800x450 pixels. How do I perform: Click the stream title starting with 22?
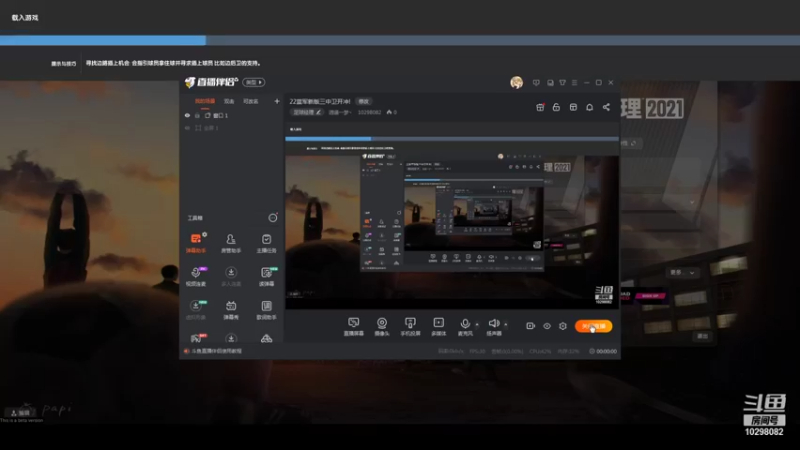pos(320,102)
